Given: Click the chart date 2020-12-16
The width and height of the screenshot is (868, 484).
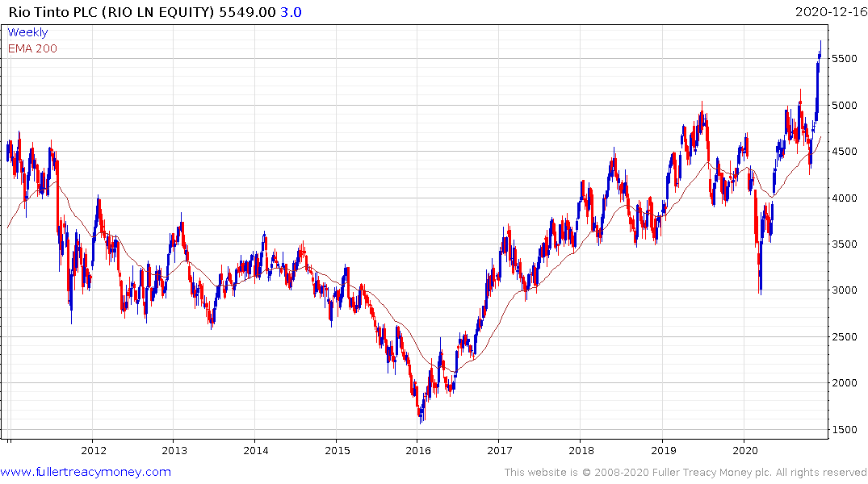Looking at the screenshot, I should click(x=831, y=11).
